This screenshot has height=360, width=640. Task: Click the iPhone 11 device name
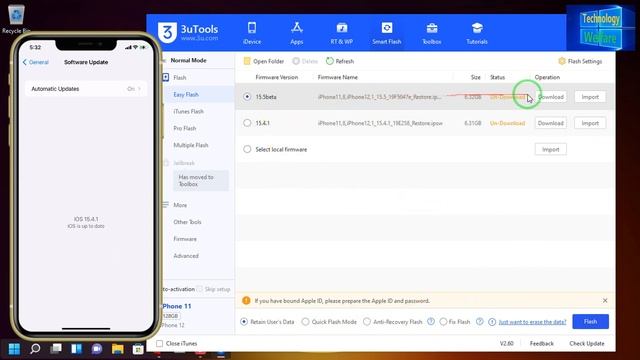[177, 306]
